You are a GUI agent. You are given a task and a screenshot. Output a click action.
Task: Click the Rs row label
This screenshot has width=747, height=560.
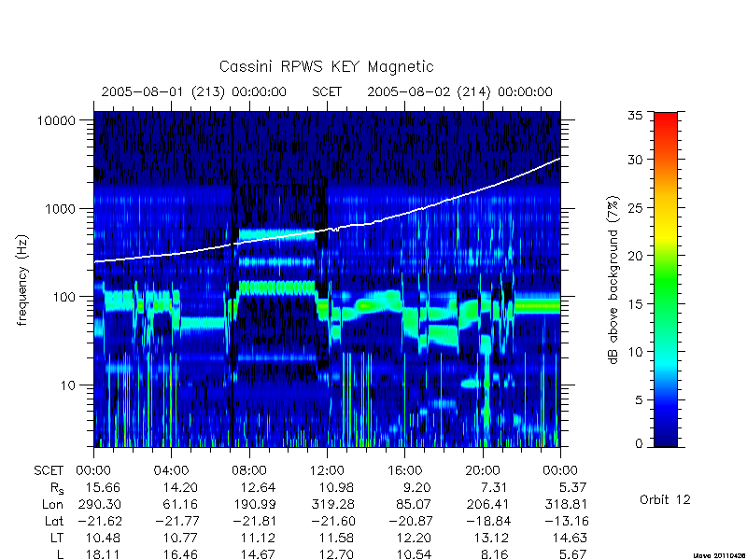coord(57,488)
